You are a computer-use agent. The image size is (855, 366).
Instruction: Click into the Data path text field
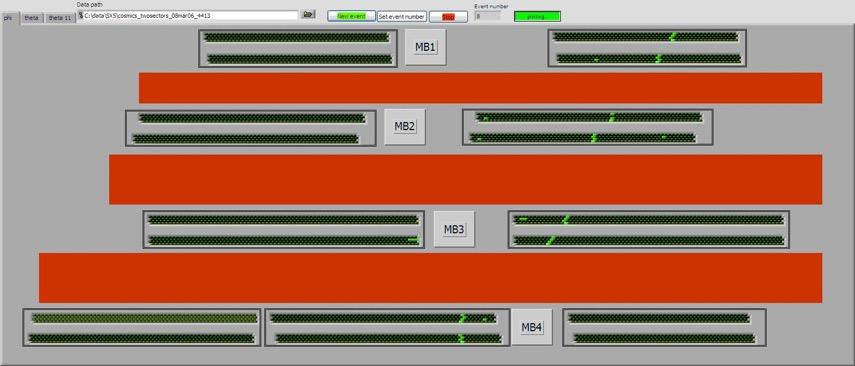click(x=189, y=16)
